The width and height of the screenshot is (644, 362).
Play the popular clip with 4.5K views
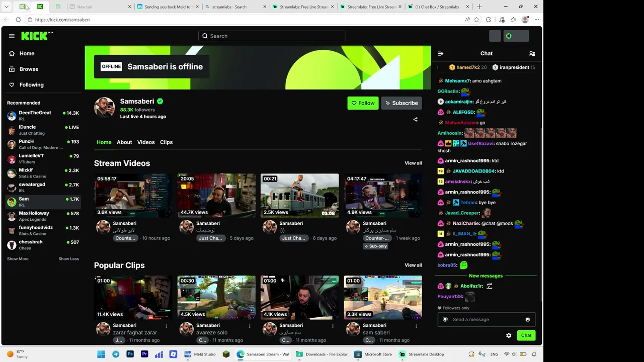(x=216, y=298)
